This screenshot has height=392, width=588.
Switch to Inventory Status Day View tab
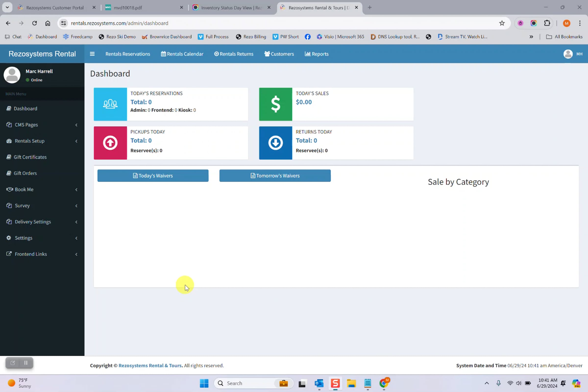[x=231, y=8]
